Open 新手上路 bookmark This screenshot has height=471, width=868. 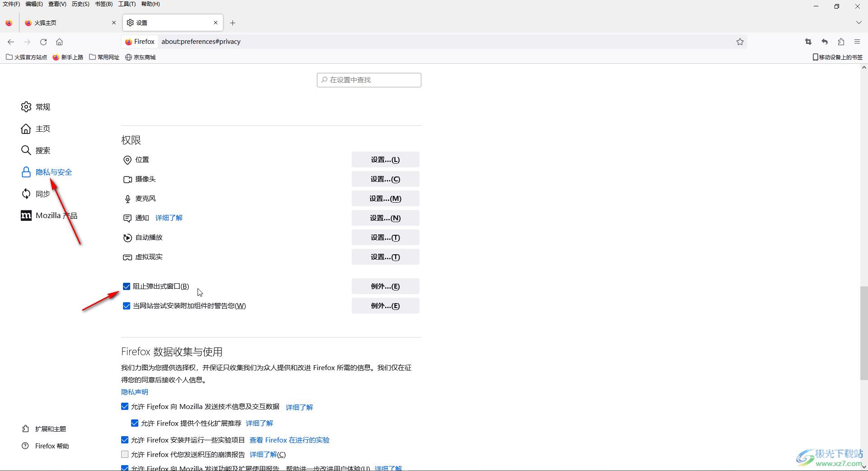click(68, 57)
